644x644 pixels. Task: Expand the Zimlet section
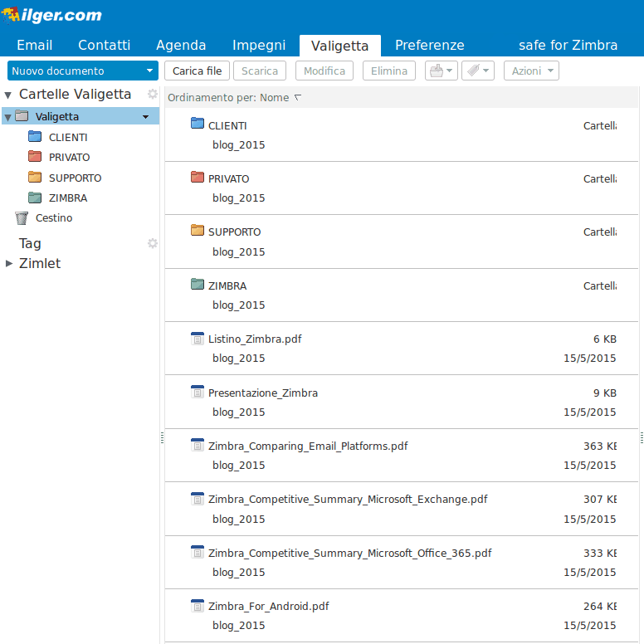(x=8, y=263)
